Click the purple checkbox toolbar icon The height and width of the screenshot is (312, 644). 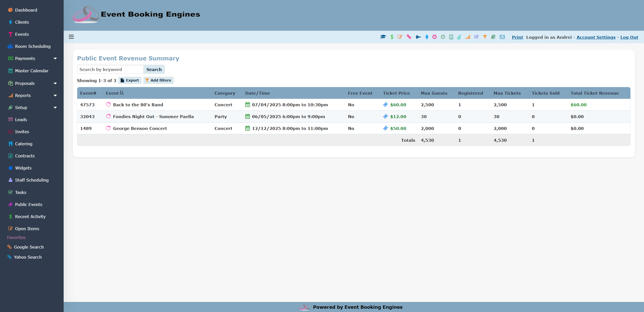click(476, 37)
